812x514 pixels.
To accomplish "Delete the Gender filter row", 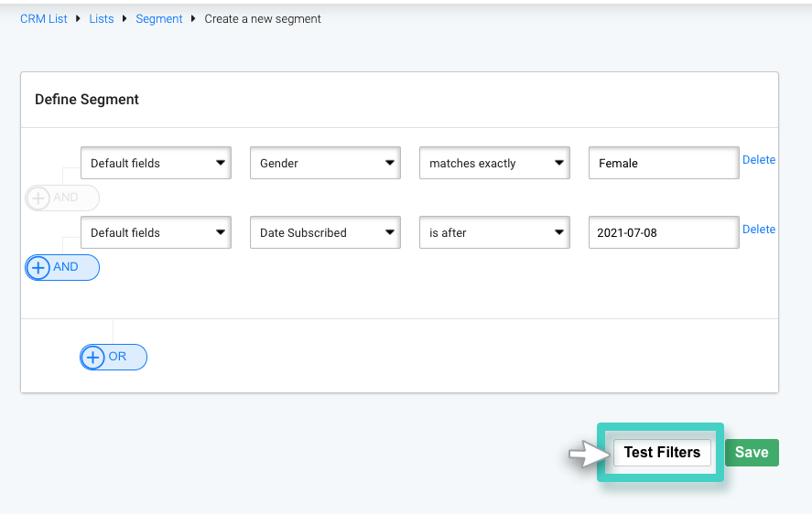I will click(759, 160).
